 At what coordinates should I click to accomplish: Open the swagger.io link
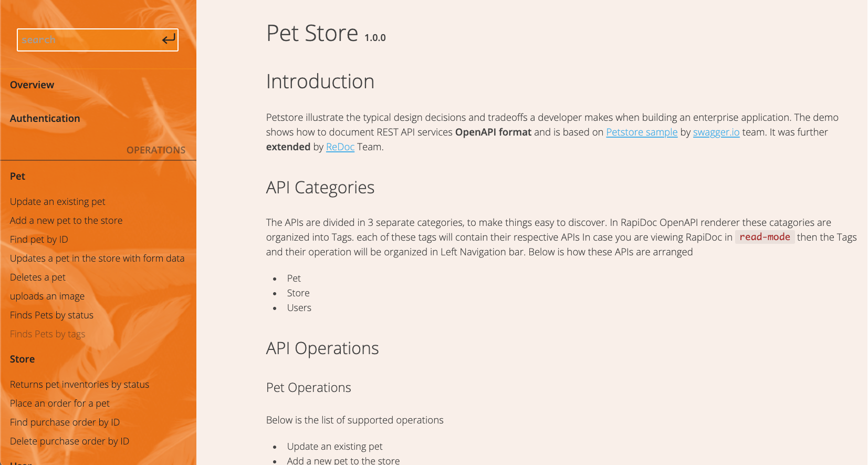[716, 132]
